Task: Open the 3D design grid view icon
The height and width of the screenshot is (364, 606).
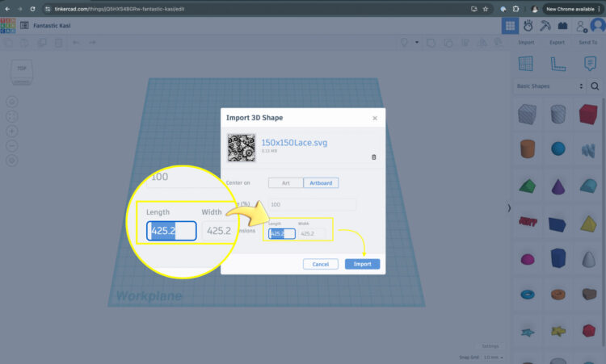Action: [x=510, y=25]
